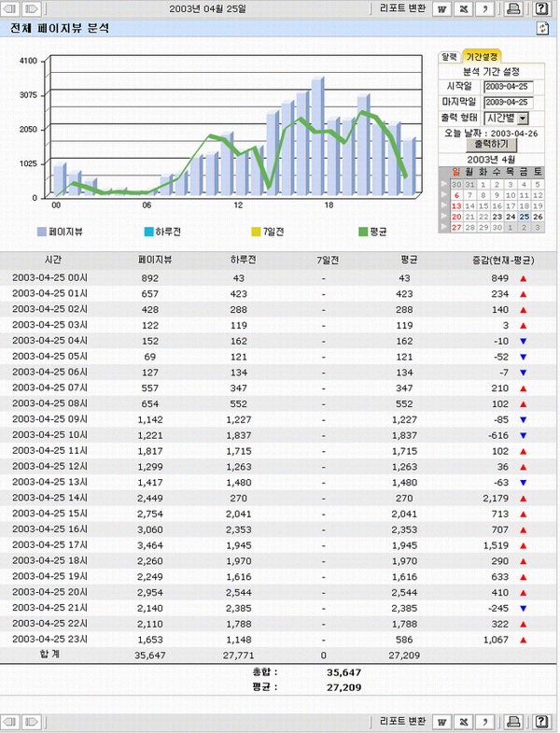Click the green 평균 legend swatch
Image resolution: width=560 pixels, height=733 pixels.
[x=363, y=230]
